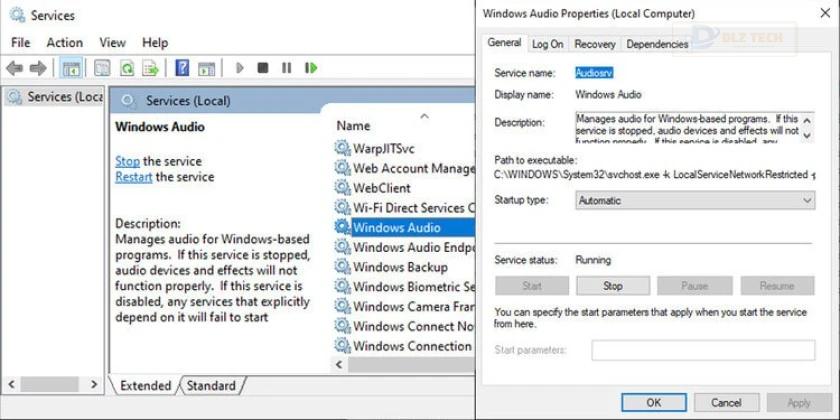The width and height of the screenshot is (840, 420).
Task: Switch to the Dependencies tab
Action: coord(657,44)
